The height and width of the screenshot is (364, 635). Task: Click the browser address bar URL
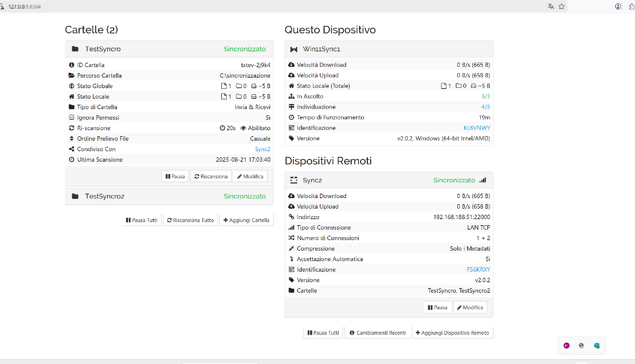pyautogui.click(x=25, y=7)
